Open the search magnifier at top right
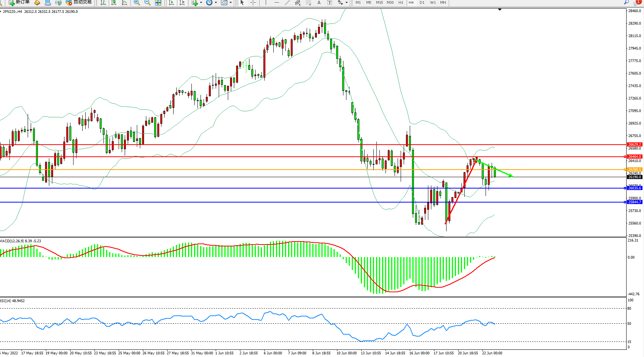 click(626, 2)
